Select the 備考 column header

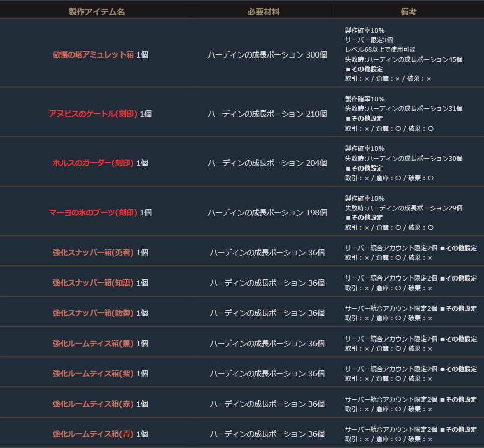409,12
